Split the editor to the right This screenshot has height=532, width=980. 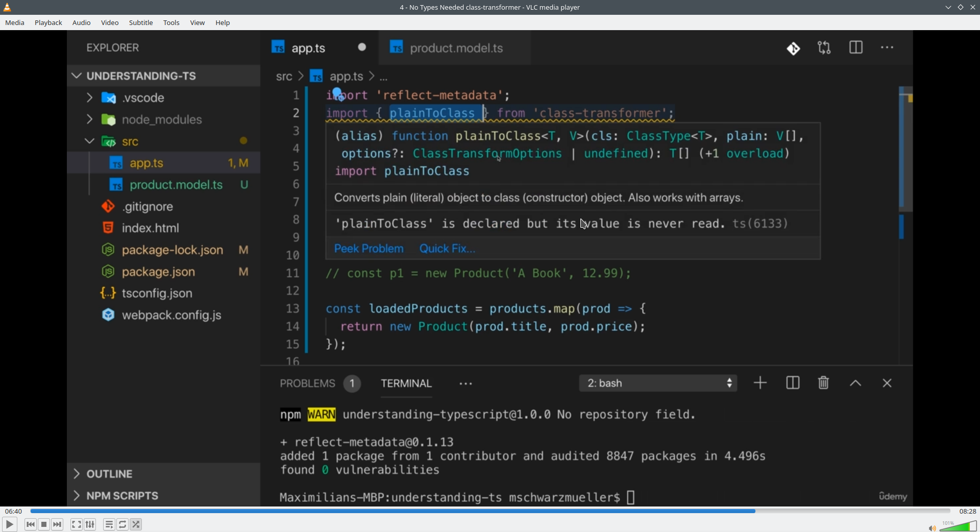pyautogui.click(x=856, y=48)
